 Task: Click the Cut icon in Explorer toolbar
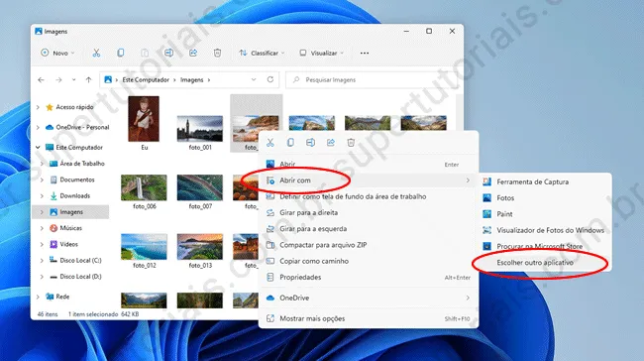point(96,53)
